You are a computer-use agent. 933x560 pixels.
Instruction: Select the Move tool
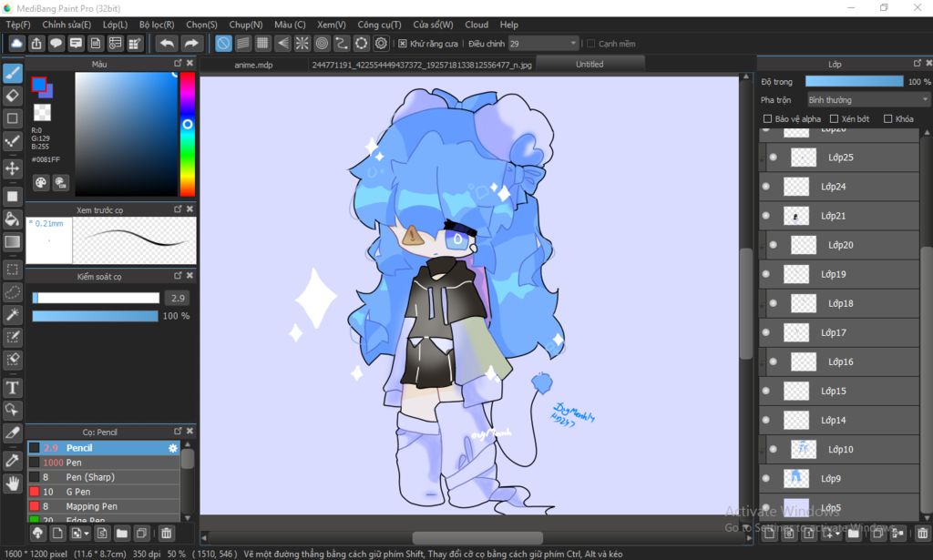(x=13, y=168)
